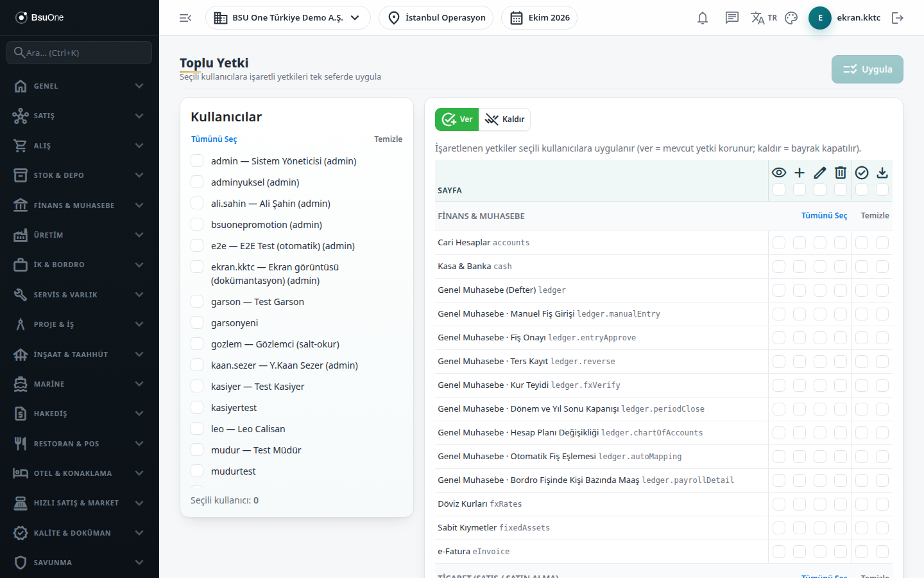Tick the header view-all checkbox under eye

779,189
